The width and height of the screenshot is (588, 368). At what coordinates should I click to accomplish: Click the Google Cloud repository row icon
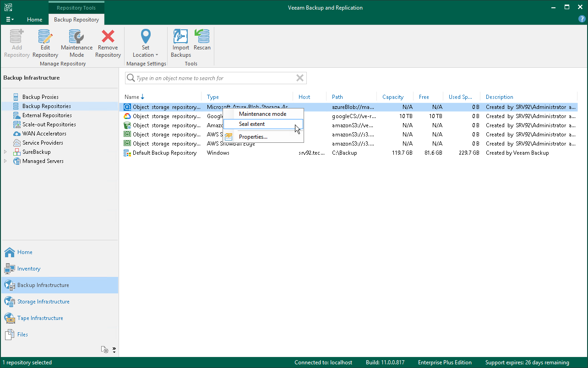127,116
